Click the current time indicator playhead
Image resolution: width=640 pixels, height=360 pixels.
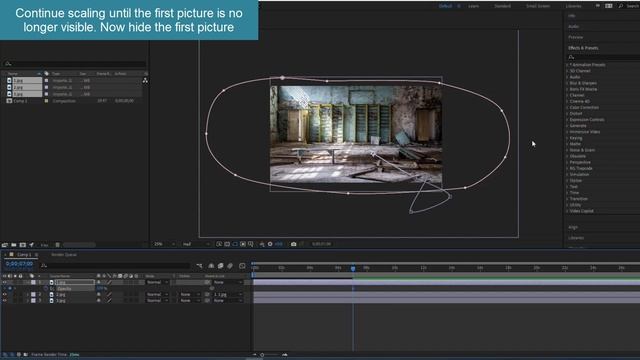coord(353,268)
